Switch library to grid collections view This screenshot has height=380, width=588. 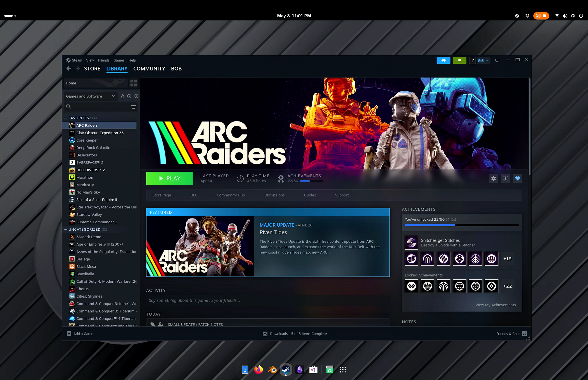pos(134,83)
